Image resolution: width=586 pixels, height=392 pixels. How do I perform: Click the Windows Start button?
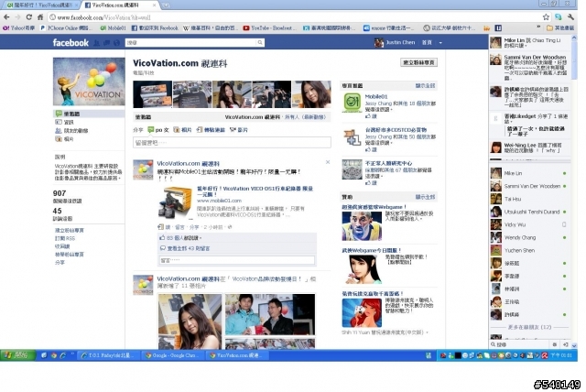pyautogui.click(x=17, y=355)
